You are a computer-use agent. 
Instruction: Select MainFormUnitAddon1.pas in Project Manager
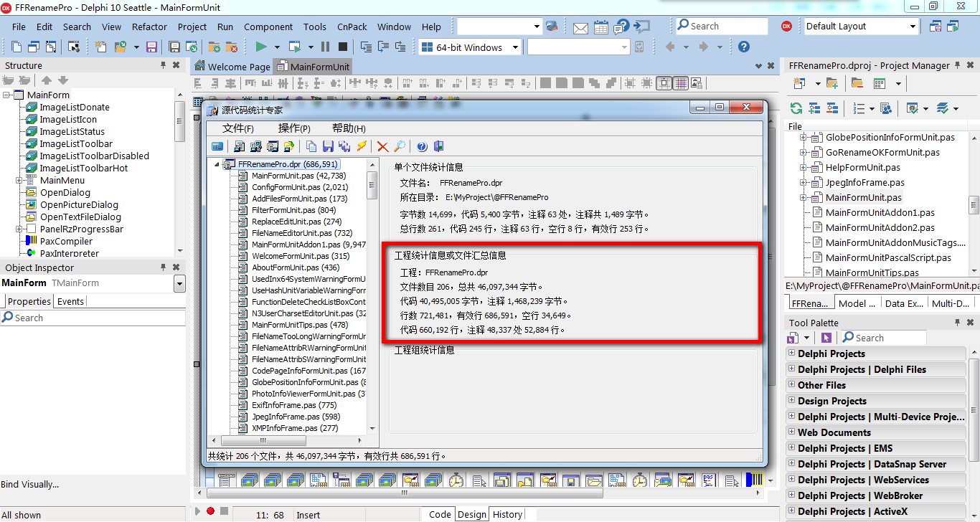point(880,212)
